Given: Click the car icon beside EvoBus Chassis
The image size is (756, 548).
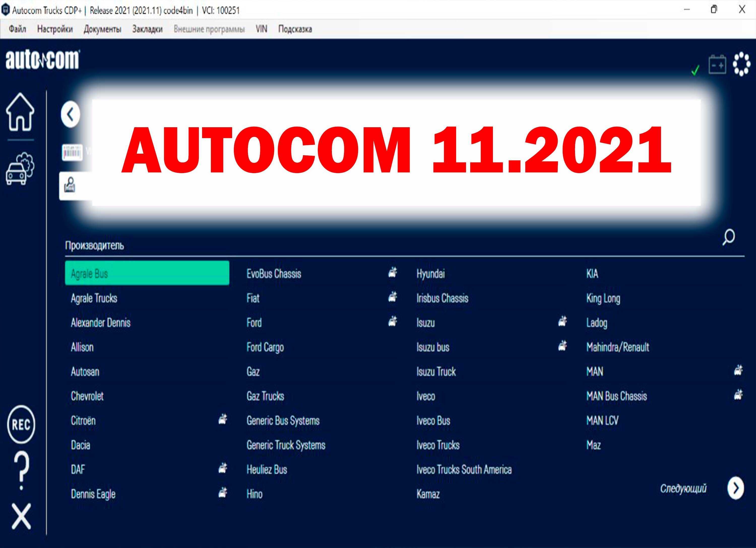Looking at the screenshot, I should click(393, 272).
